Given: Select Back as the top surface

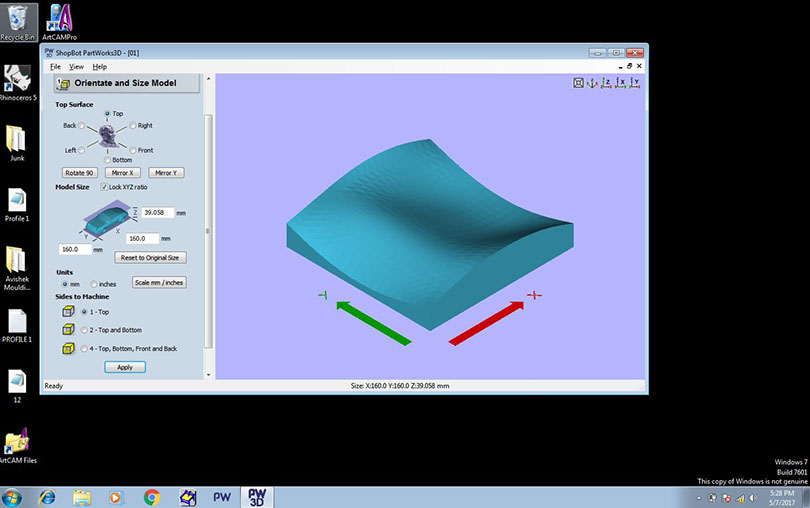Looking at the screenshot, I should 82,126.
